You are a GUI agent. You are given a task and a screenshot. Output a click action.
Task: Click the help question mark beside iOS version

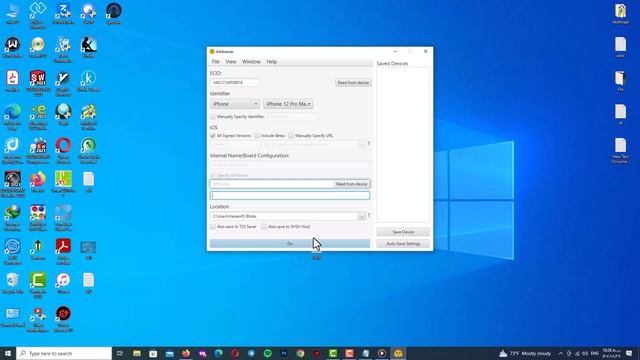click(x=369, y=144)
